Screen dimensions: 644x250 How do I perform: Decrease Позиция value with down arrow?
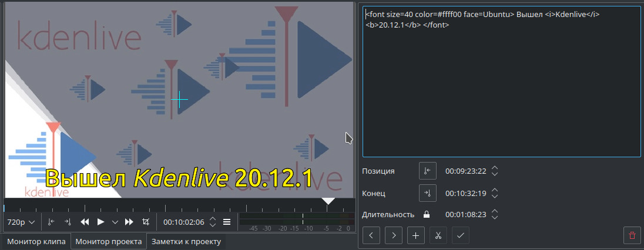pos(495,174)
